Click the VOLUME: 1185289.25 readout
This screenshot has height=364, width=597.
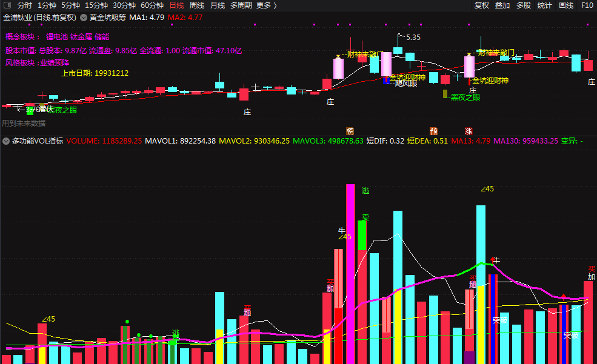coord(104,141)
